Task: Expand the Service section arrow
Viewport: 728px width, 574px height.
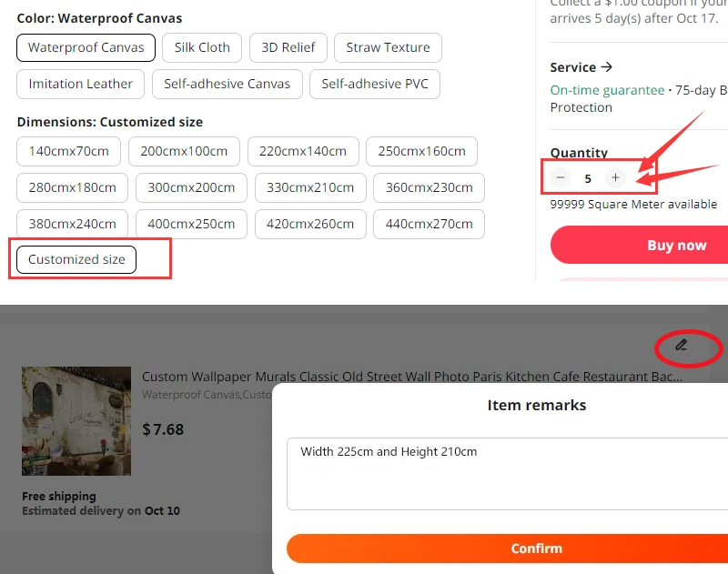Action: [x=608, y=66]
